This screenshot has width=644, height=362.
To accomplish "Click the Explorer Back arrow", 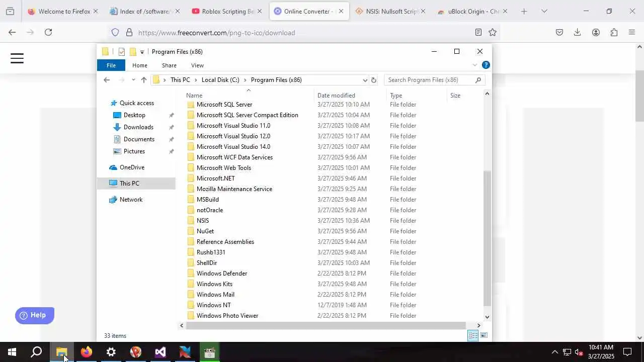I will coord(107,80).
